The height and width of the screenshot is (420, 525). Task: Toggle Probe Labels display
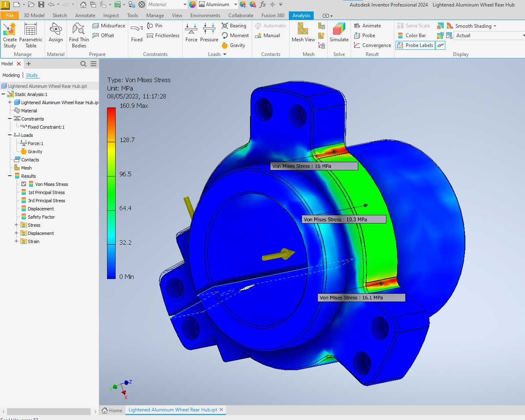pyautogui.click(x=415, y=45)
